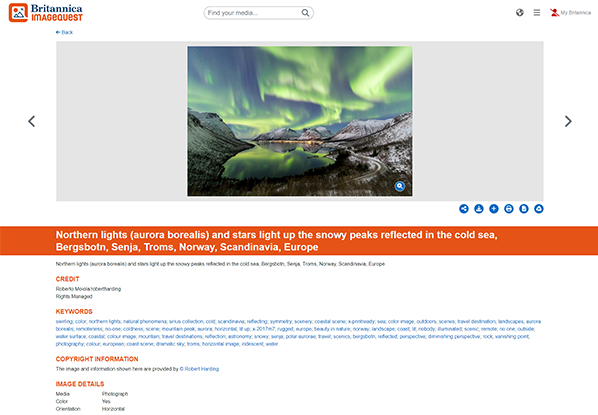This screenshot has width=598, height=415.
Task: Download the image with the download icon
Action: click(479, 209)
